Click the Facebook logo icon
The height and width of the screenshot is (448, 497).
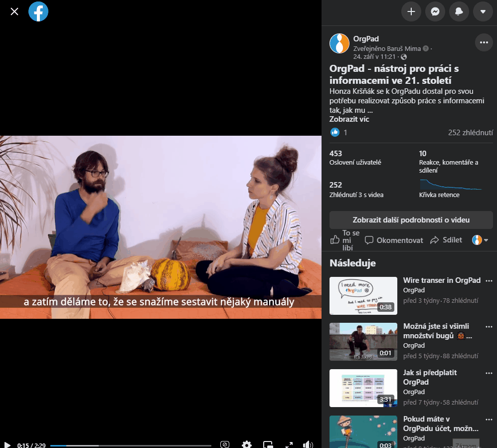(x=38, y=11)
